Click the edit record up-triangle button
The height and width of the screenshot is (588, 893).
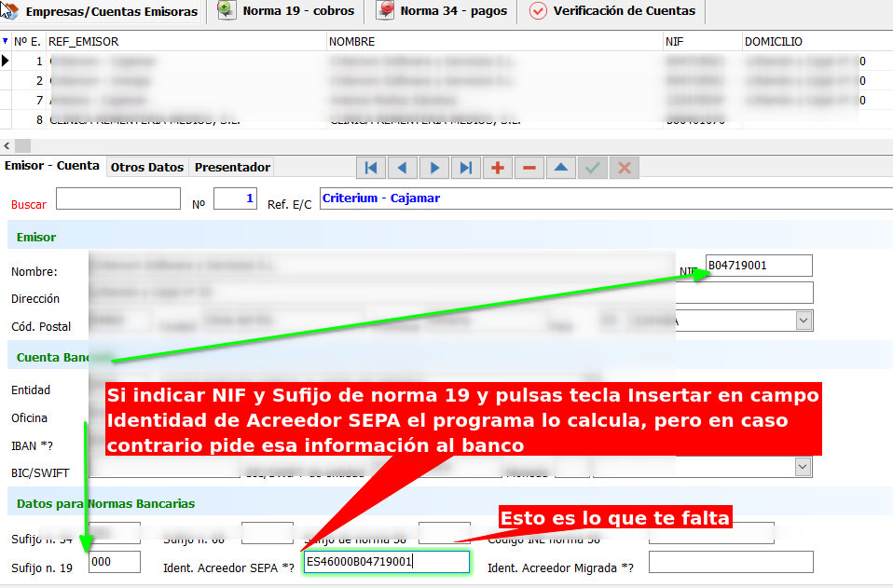point(561,168)
